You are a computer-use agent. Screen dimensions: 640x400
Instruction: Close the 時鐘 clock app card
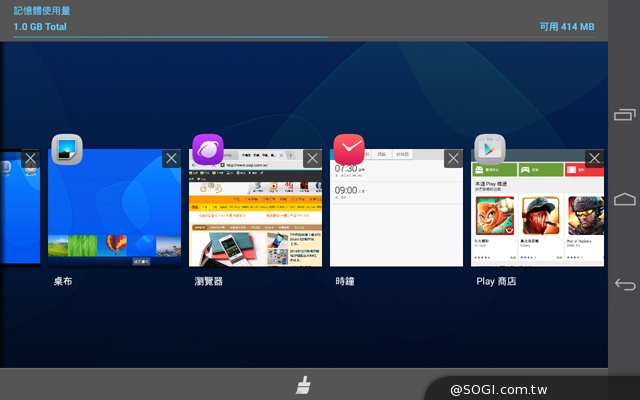[453, 159]
